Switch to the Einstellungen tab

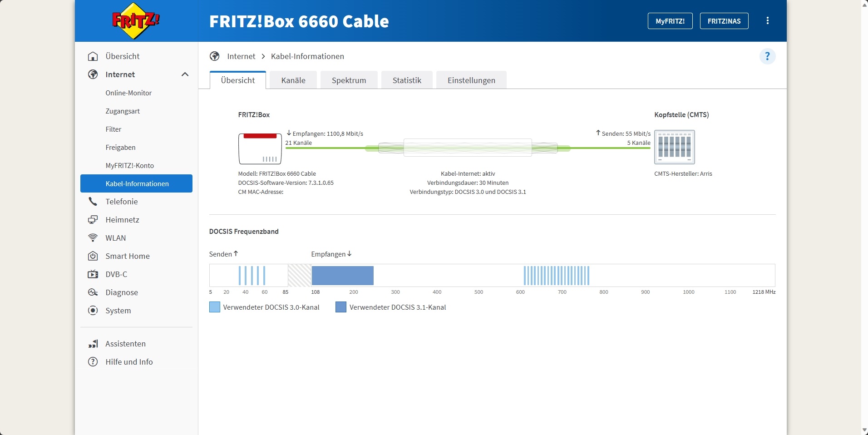[471, 80]
